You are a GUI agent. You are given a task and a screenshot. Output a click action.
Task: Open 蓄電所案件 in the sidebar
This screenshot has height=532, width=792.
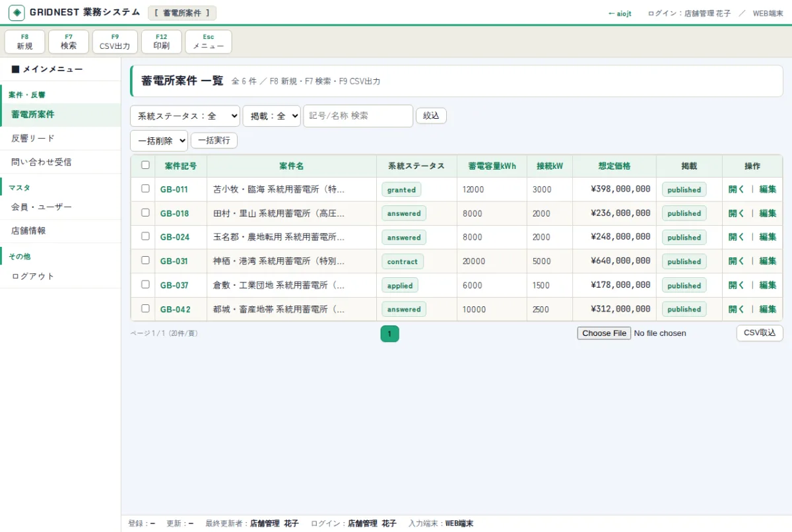[x=61, y=115]
